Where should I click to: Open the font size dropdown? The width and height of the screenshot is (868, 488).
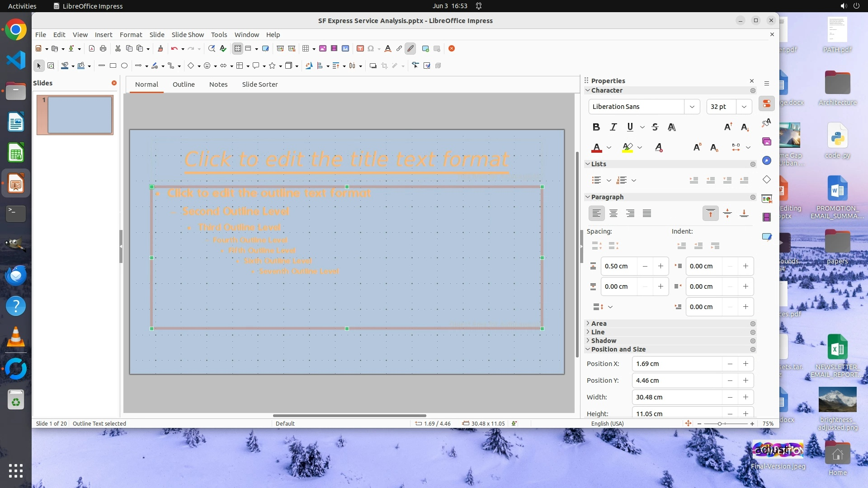[x=744, y=107]
